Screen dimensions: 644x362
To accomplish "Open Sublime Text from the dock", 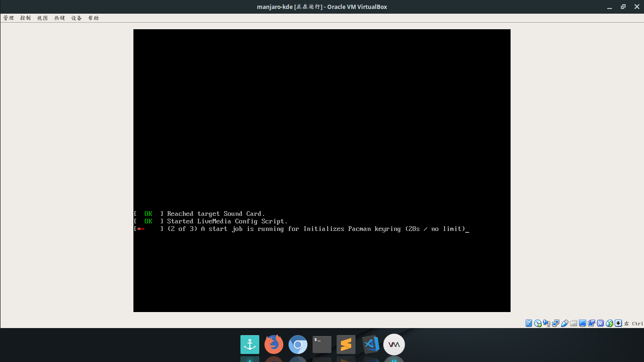I will click(x=346, y=345).
